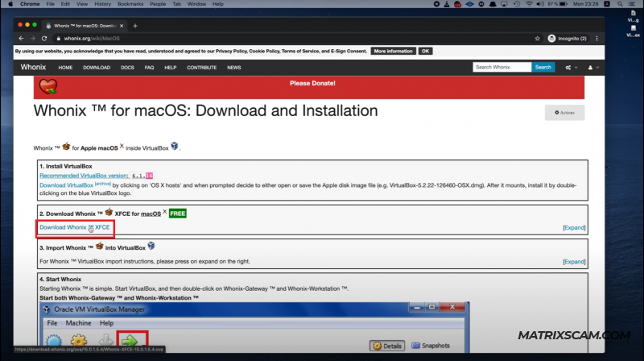Viewport: 644px width, 361px height.
Task: Click the VirtualBox icon in step 3 heading
Action: [x=151, y=246]
